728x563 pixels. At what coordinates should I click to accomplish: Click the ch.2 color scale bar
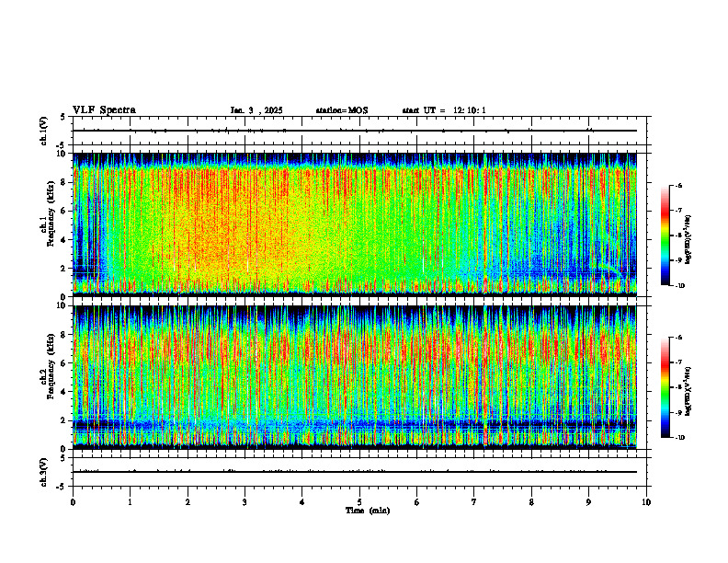(x=665, y=387)
